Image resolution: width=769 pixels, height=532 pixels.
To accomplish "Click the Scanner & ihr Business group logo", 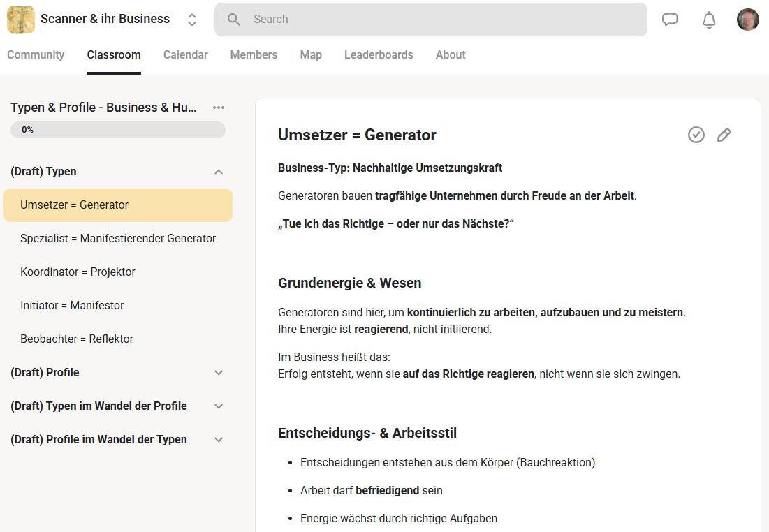I will tap(21, 20).
